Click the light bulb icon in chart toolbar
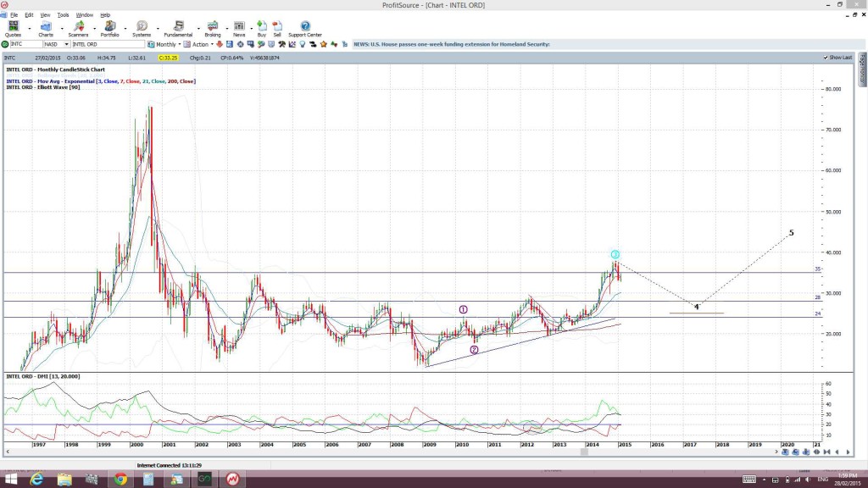Screen dimensions: 868x488 click(303, 44)
